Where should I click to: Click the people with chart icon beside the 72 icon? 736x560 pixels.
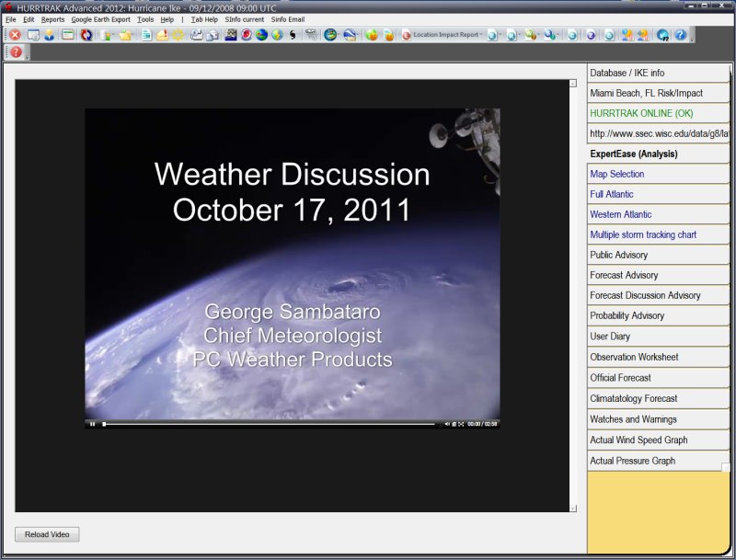[643, 35]
